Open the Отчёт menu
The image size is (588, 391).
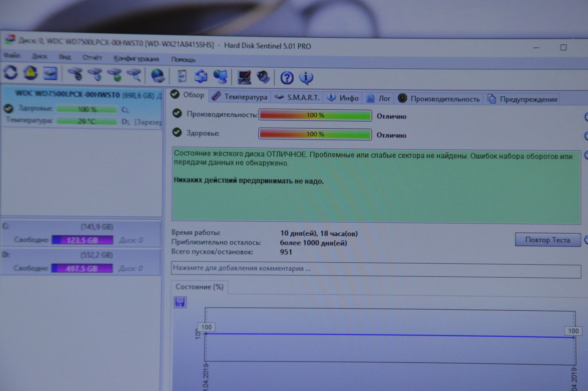[x=92, y=58]
